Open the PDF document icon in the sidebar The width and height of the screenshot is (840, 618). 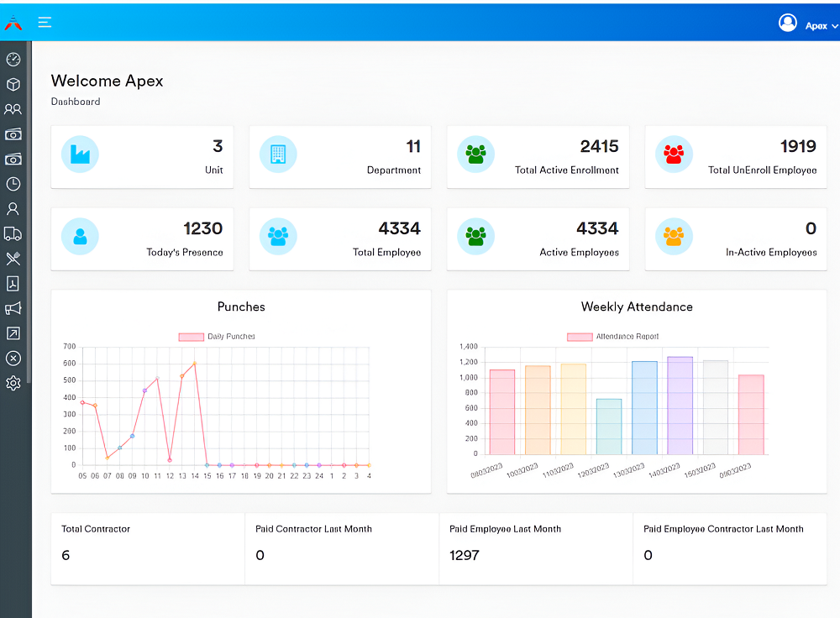13,283
